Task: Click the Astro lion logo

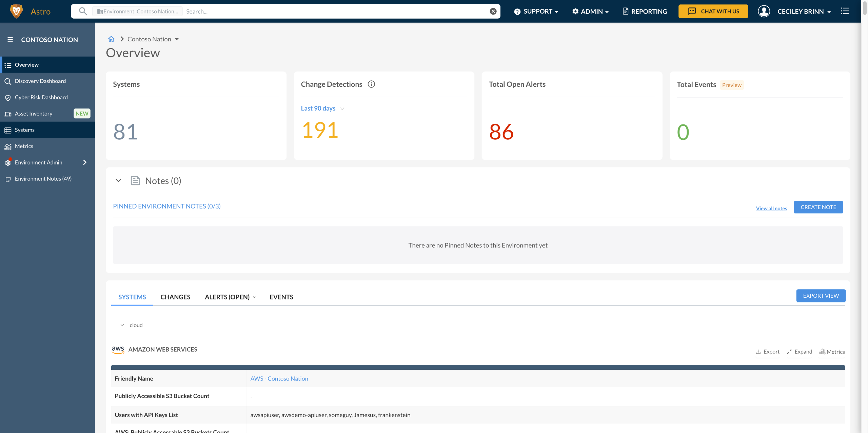Action: (x=16, y=11)
